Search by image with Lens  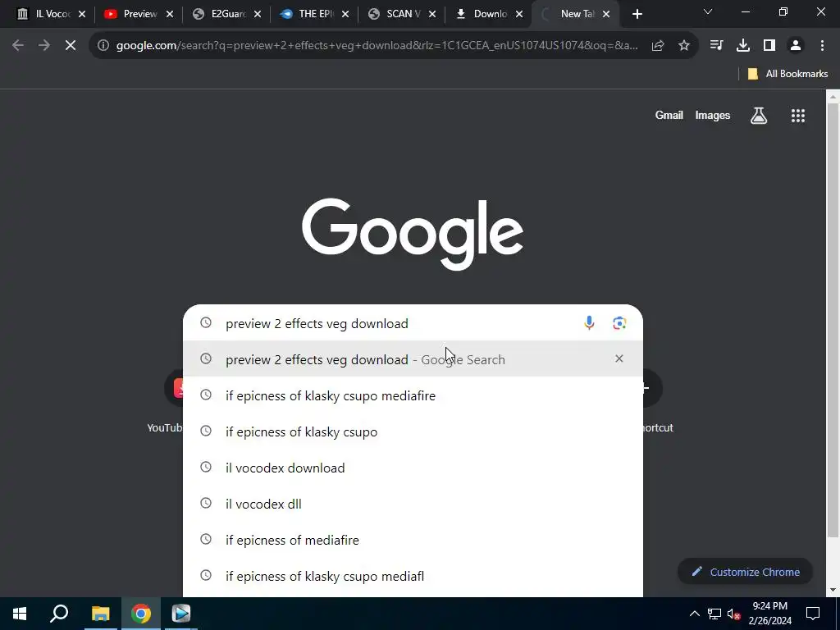[619, 323]
